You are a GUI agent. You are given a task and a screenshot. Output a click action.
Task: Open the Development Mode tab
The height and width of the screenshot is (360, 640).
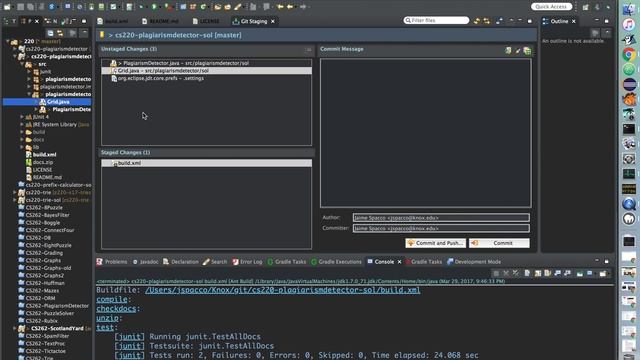tap(474, 262)
